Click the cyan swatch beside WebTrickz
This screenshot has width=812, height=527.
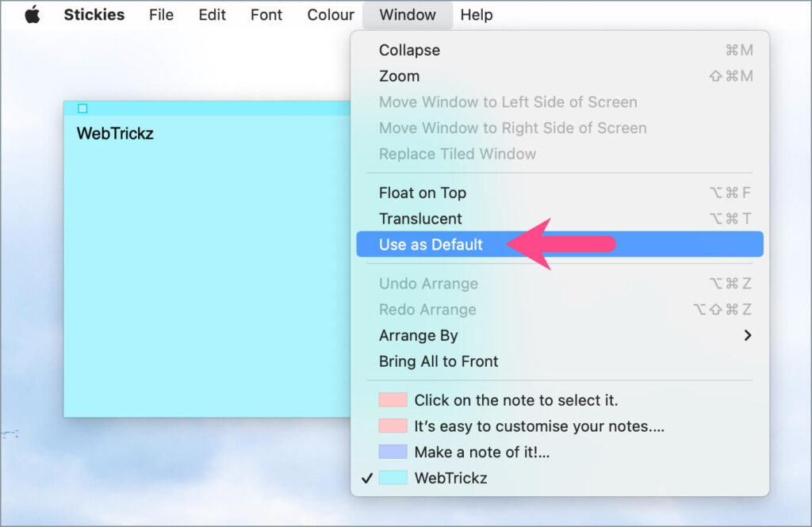(392, 477)
